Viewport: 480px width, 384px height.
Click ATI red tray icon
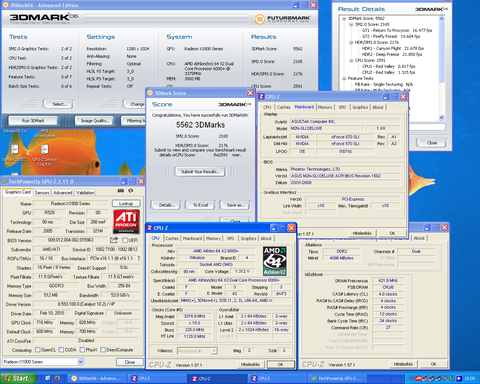418,378
